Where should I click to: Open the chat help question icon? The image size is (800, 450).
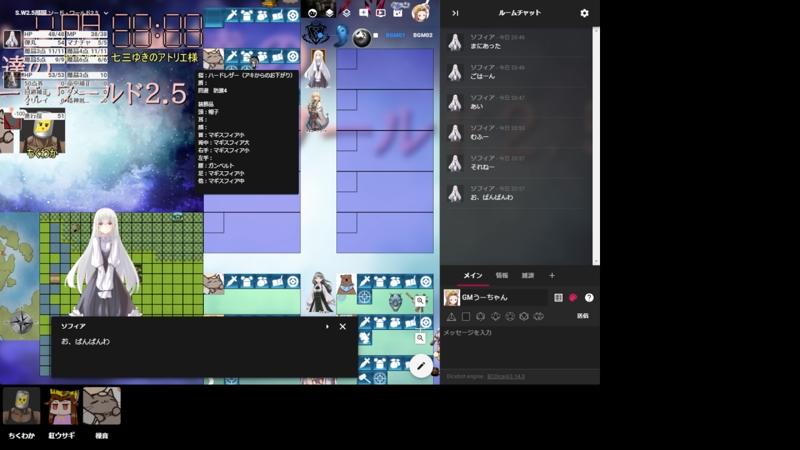pyautogui.click(x=589, y=297)
